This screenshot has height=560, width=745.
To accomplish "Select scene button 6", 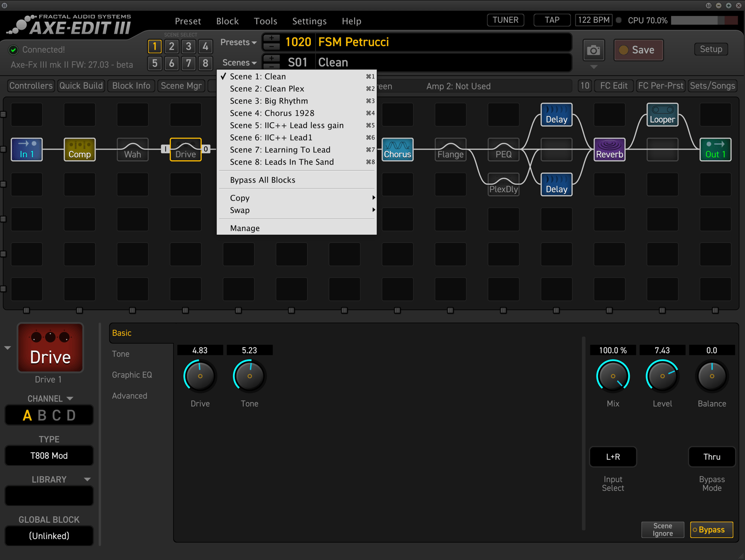I will pyautogui.click(x=171, y=64).
